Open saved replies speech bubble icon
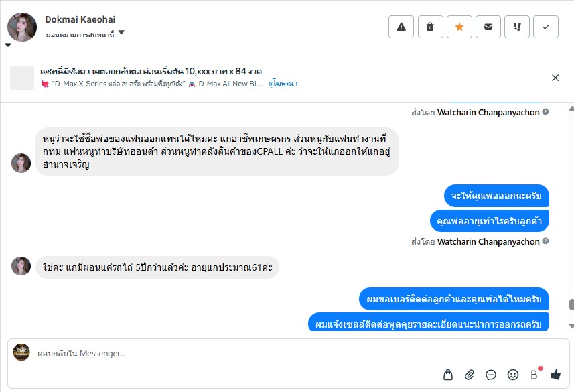This screenshot has width=574, height=392. [491, 375]
